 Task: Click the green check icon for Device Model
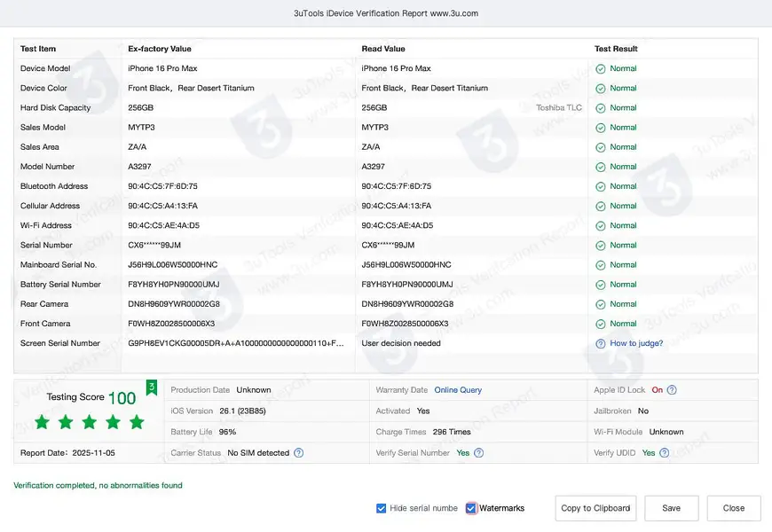click(x=601, y=68)
